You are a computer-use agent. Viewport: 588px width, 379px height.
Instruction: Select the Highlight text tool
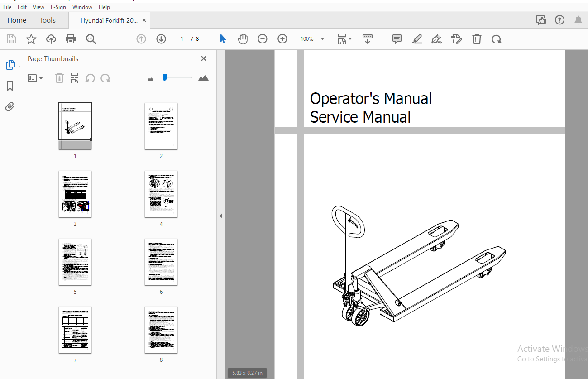coord(417,39)
